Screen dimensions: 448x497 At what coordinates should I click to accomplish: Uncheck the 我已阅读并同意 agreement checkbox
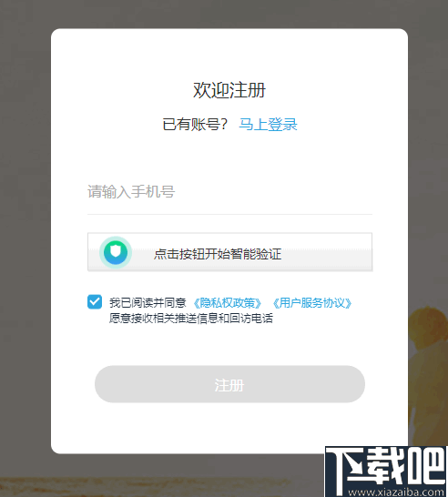(x=95, y=302)
